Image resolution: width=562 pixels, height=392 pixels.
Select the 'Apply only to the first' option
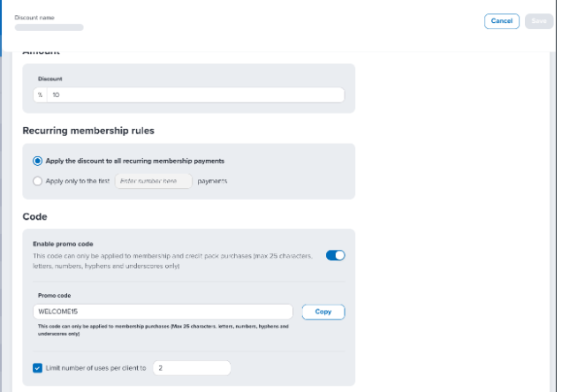(37, 181)
